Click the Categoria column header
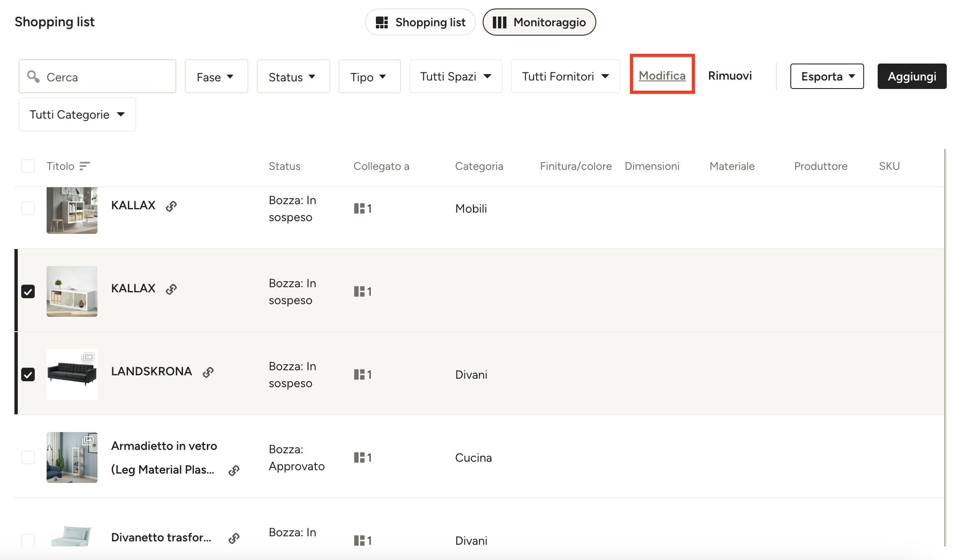 click(479, 166)
